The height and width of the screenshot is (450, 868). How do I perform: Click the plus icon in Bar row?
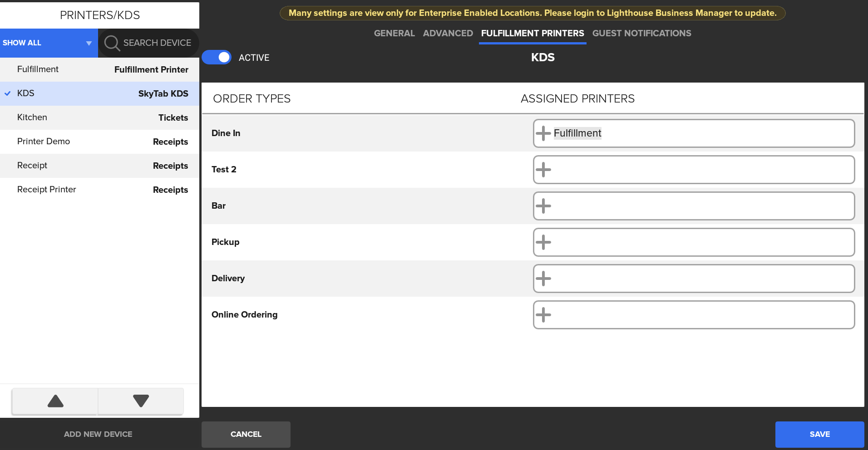pos(543,206)
